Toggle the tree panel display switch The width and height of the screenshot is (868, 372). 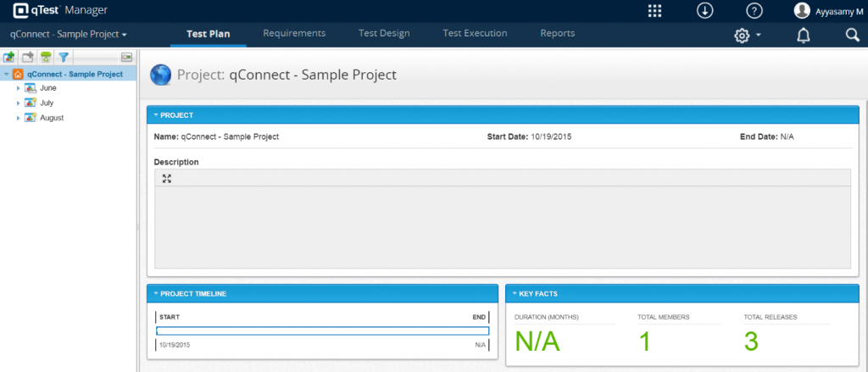click(126, 58)
